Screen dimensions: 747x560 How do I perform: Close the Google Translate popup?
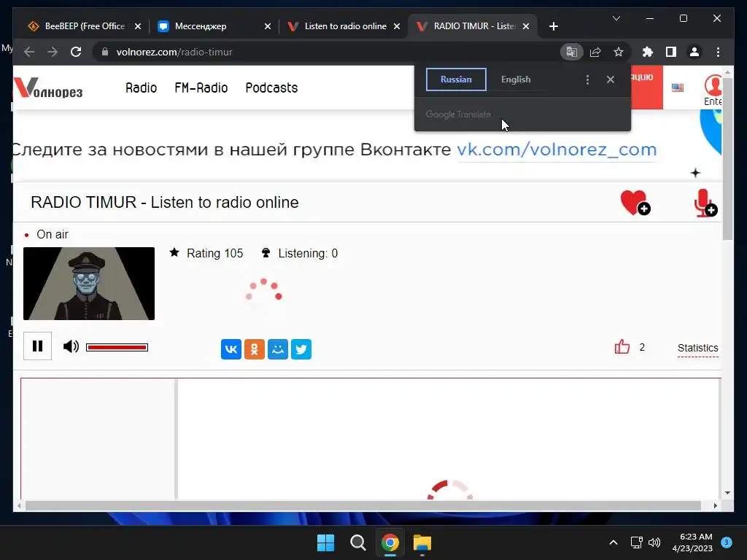611,79
